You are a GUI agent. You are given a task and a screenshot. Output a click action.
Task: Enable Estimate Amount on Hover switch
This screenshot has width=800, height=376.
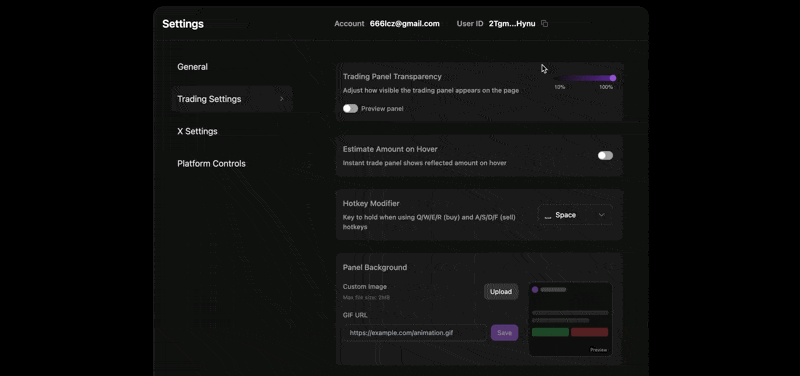(x=605, y=156)
